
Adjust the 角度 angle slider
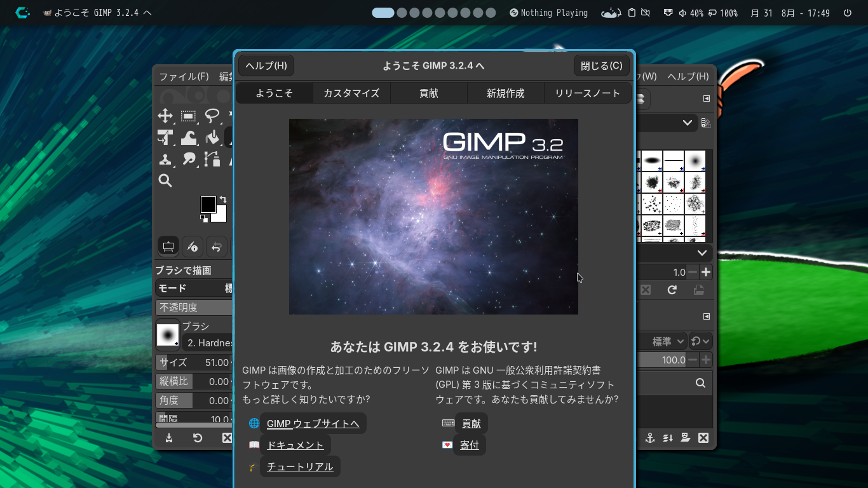(x=194, y=400)
